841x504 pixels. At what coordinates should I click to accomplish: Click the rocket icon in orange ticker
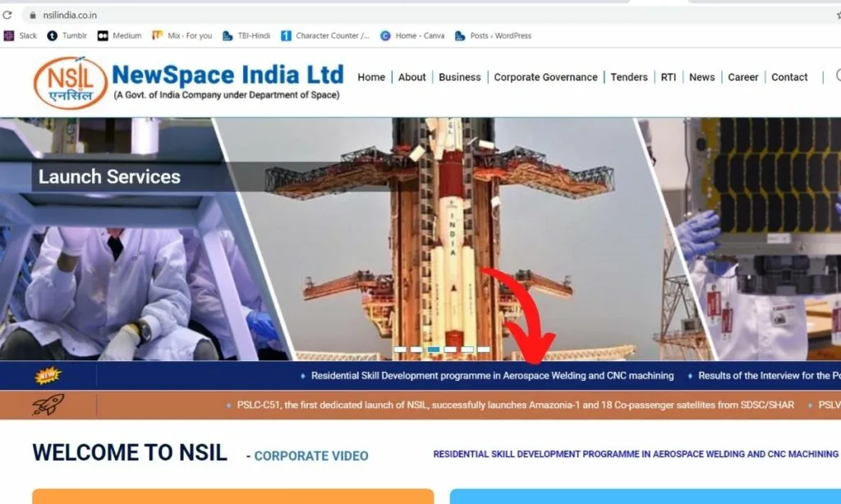point(48,405)
